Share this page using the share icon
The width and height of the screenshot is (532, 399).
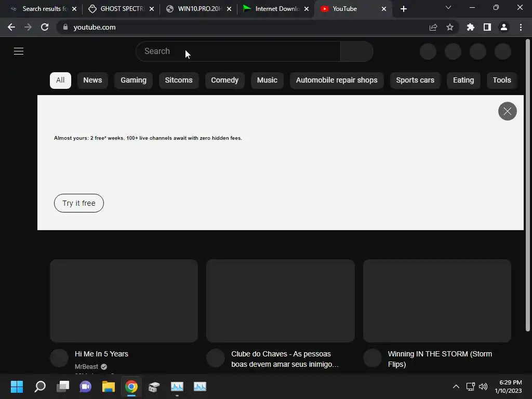pyautogui.click(x=433, y=27)
